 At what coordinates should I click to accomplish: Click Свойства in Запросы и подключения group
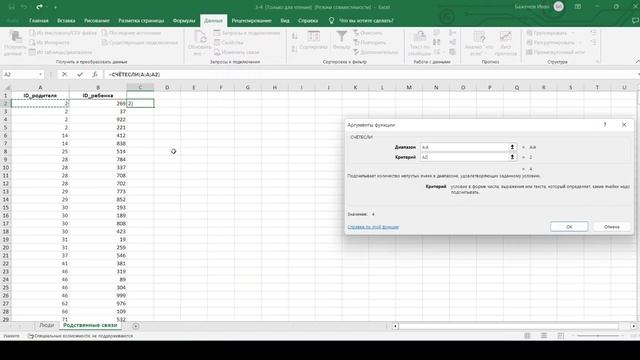(229, 42)
